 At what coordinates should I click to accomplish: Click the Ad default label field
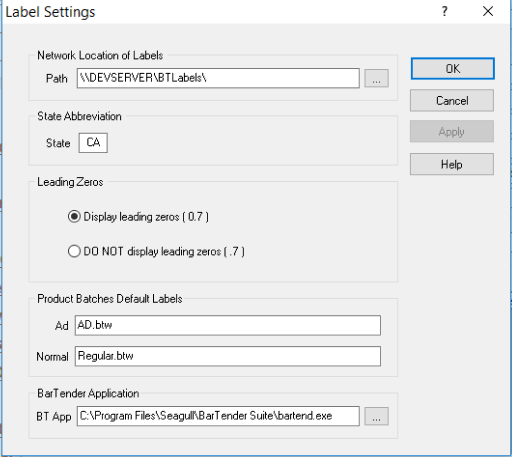(x=228, y=325)
